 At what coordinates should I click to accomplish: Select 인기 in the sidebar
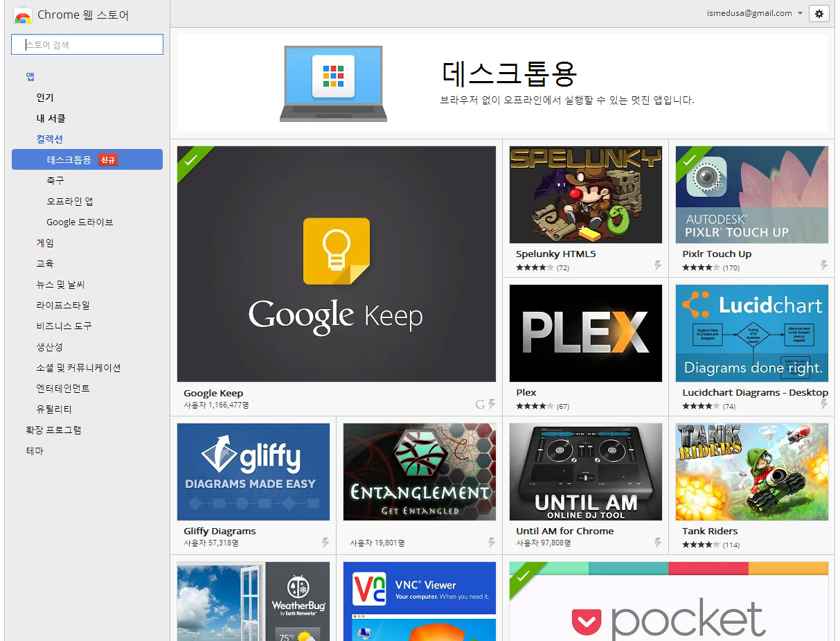45,98
